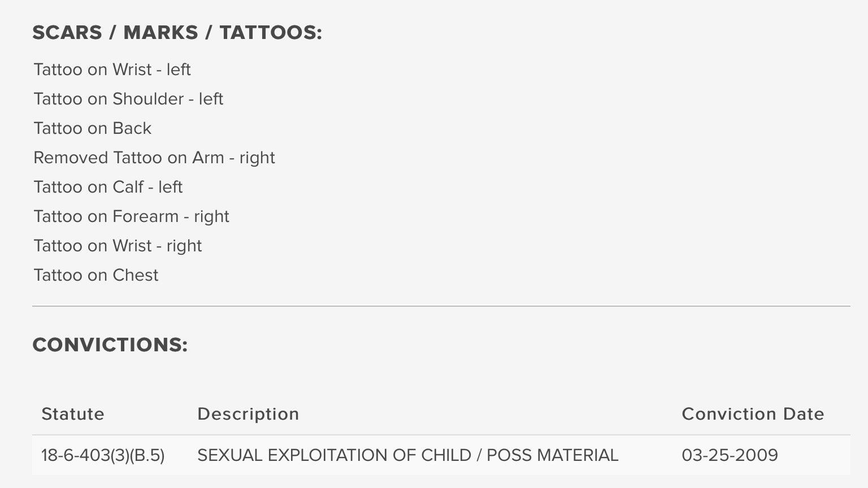Click the Convictions section heading
868x488 pixels.
110,345
